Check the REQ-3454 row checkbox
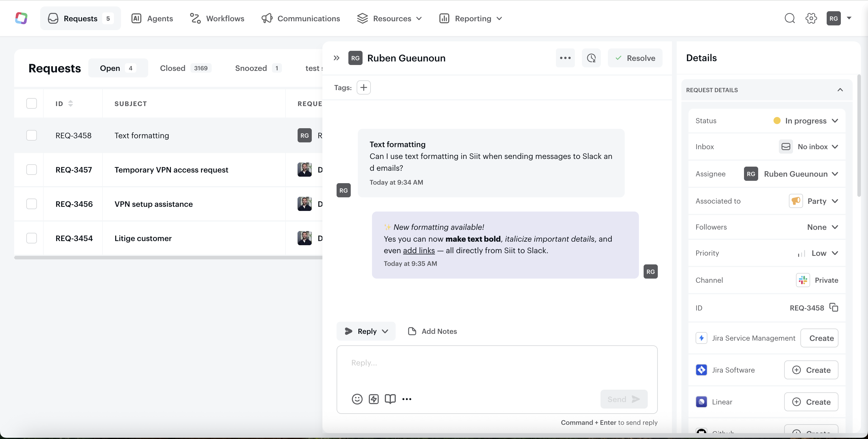 (31, 238)
